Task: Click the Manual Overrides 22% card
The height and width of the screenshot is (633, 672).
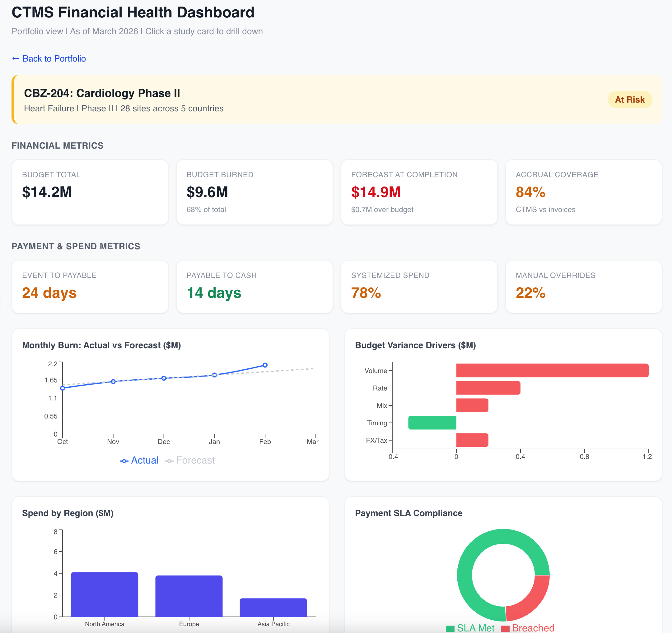Action: point(583,287)
